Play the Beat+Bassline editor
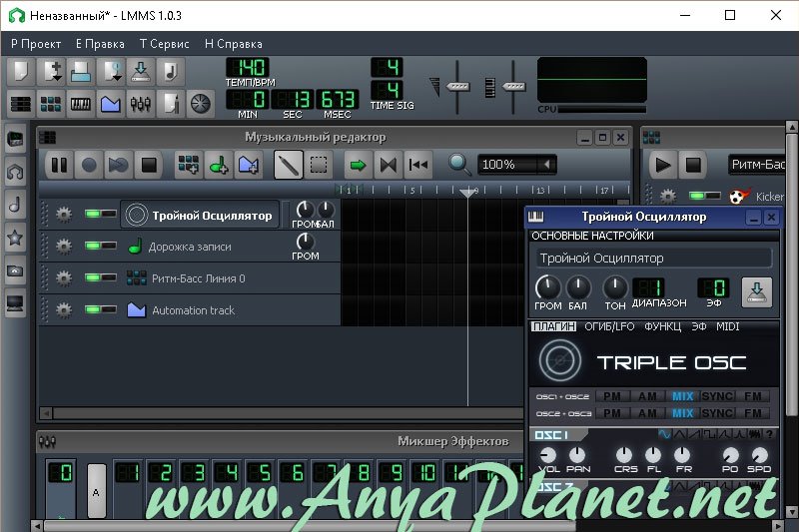Viewport: 799px width, 532px height. 662,165
